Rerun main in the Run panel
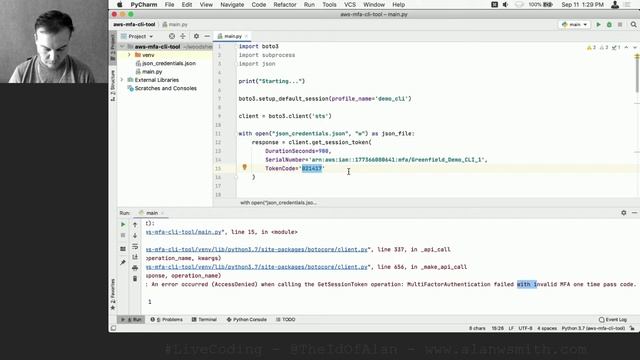 point(123,224)
